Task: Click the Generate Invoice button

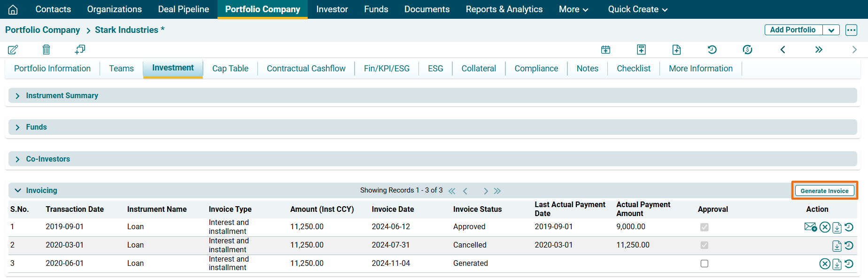Action: pos(824,191)
